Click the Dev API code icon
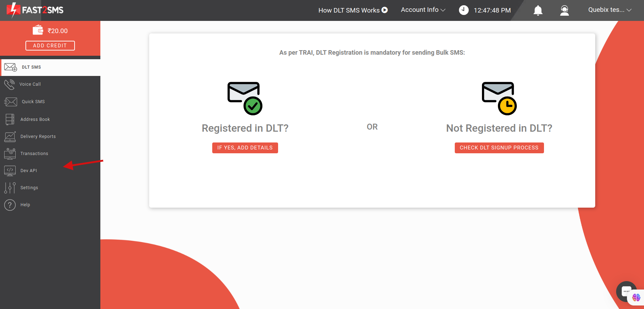The height and width of the screenshot is (309, 644). coord(10,171)
